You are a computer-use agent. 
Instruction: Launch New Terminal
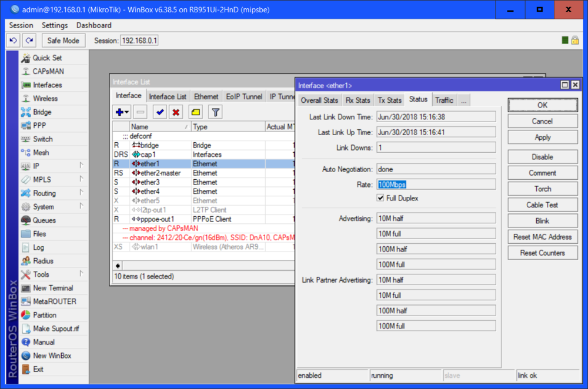point(53,288)
